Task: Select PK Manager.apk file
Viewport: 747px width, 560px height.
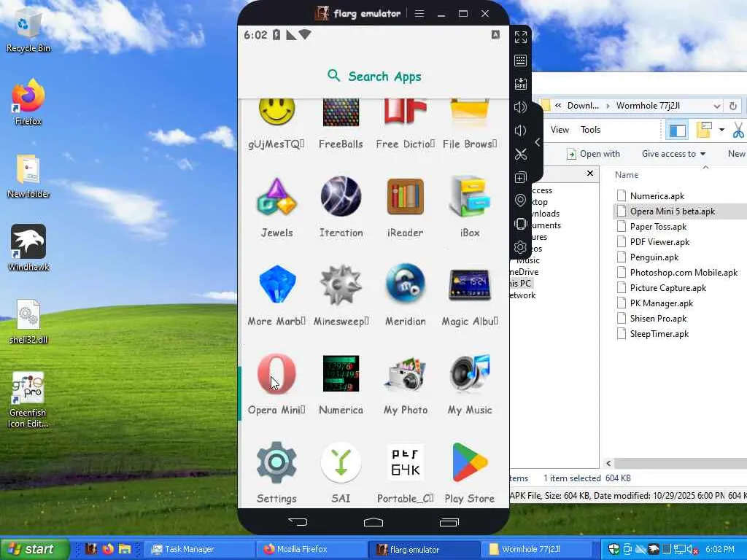Action: (x=661, y=303)
